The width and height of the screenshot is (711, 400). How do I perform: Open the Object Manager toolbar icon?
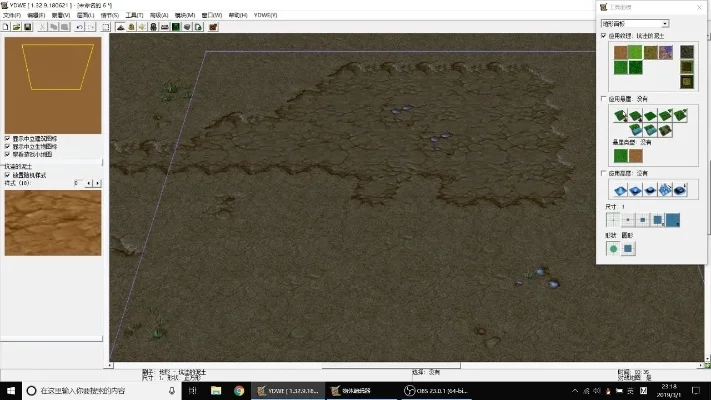[x=187, y=27]
